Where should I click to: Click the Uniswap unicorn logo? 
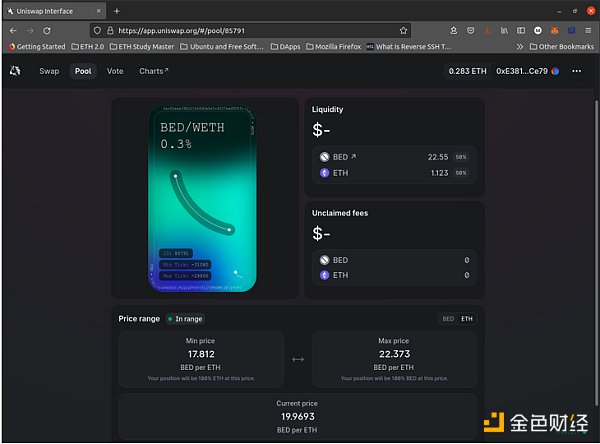point(15,71)
